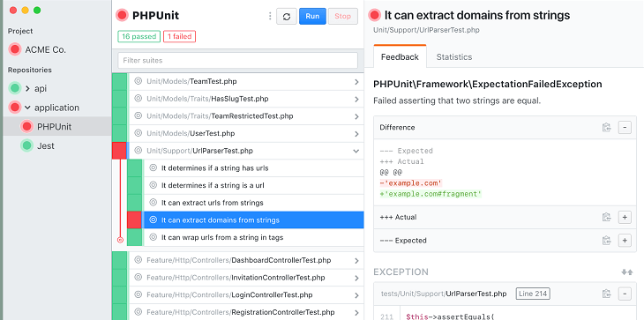Viewport: 644px width, 320px height.
Task: Expand the InvitationControllerTest.php suite chevron
Action: (x=356, y=278)
